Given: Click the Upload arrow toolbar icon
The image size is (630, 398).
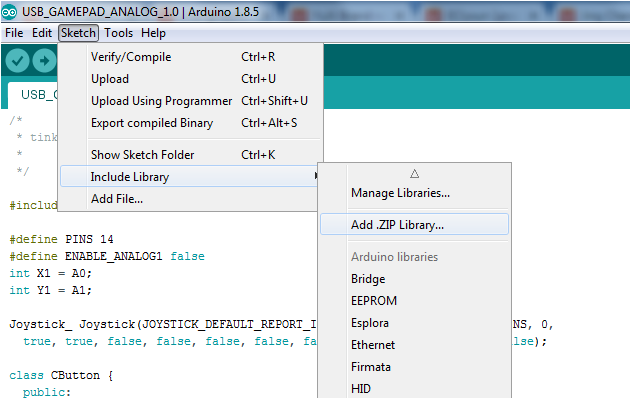Looking at the screenshot, I should click(x=44, y=61).
